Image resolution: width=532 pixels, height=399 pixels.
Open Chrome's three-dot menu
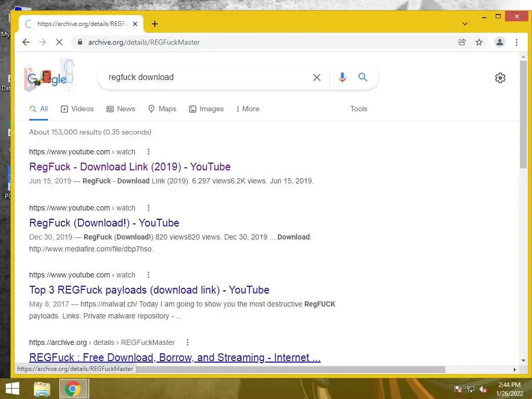click(516, 42)
